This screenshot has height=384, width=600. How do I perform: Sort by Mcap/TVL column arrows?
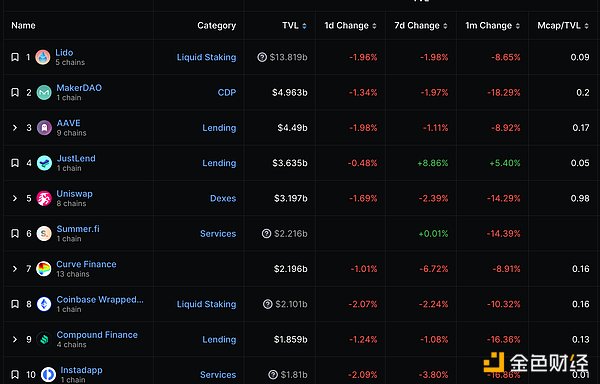click(x=587, y=26)
